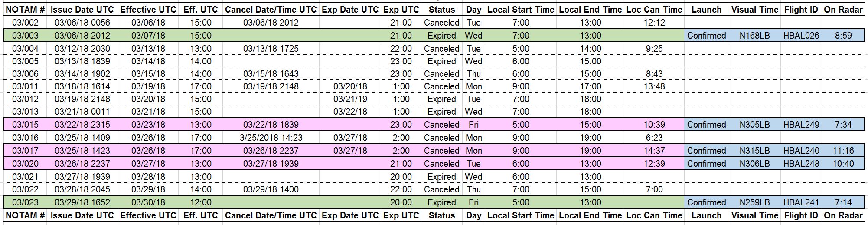Click the cancel date 03/06/18 2012 cell
This screenshot has width=868, height=225.
tap(271, 23)
